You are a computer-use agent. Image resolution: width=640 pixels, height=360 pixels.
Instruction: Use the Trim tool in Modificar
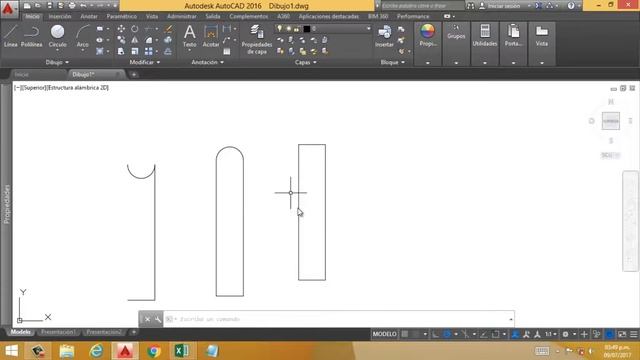pos(149,29)
